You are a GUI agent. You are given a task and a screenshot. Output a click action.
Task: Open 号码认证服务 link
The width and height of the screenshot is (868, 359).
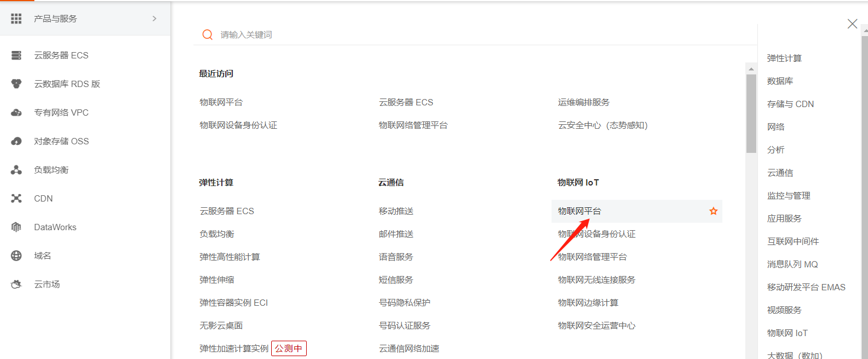point(405,326)
